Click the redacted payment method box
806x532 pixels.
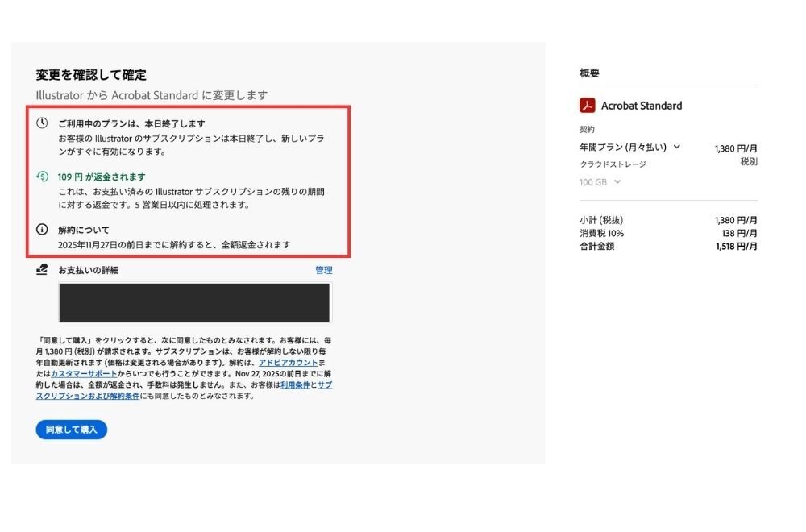pos(194,302)
